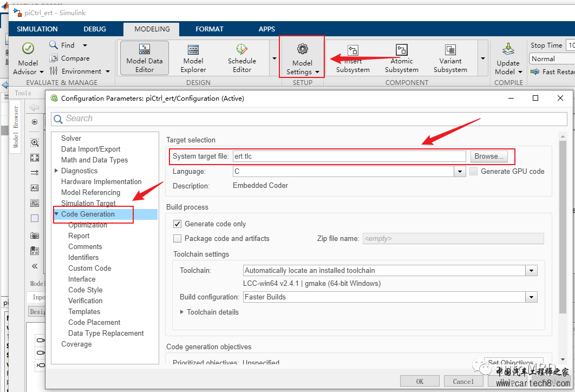Switch to the SIMULATION tab
575x392 pixels.
click(x=37, y=29)
